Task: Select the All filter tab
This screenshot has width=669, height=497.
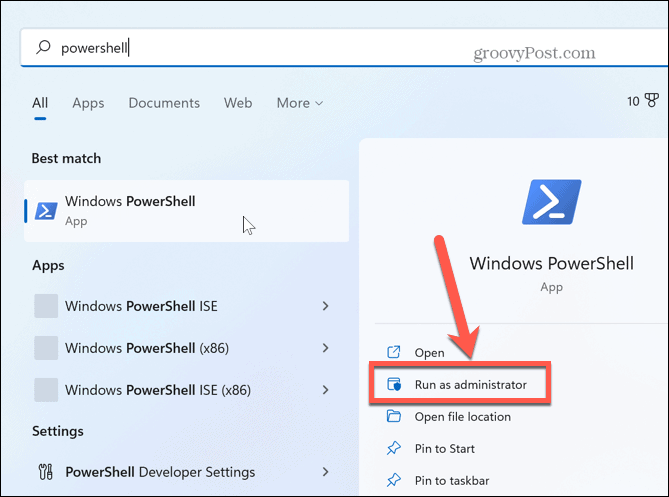Action: 40,103
